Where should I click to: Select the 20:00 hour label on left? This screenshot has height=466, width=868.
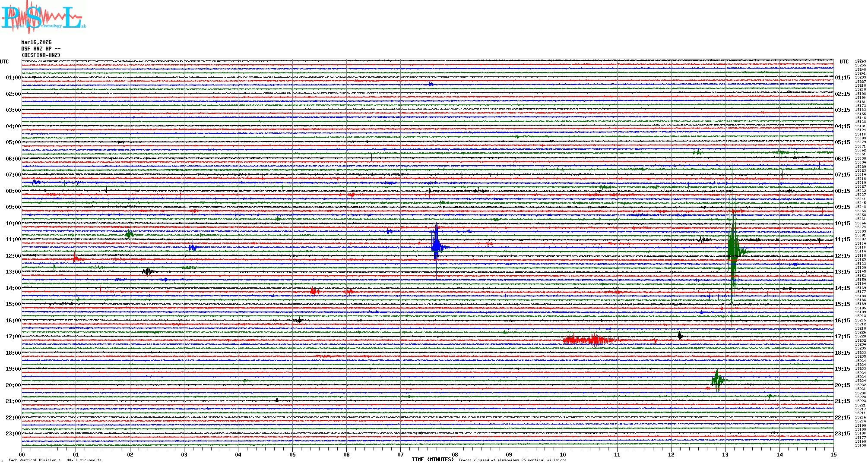coord(13,385)
